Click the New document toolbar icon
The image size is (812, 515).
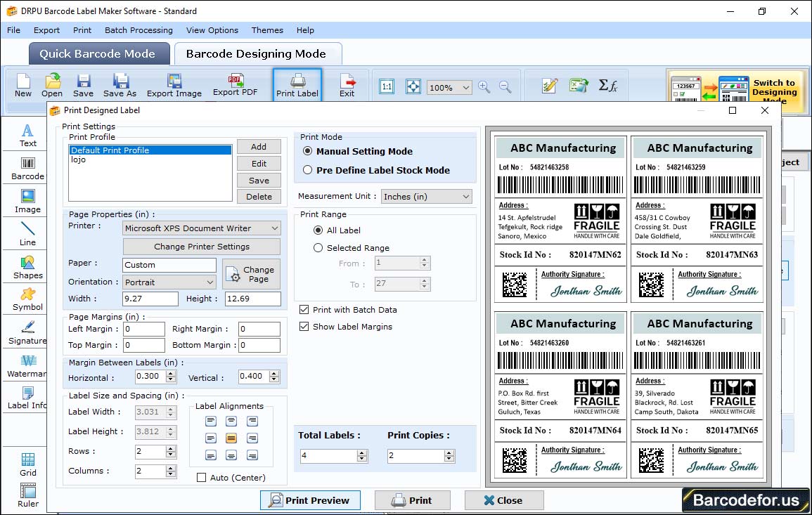[x=22, y=86]
